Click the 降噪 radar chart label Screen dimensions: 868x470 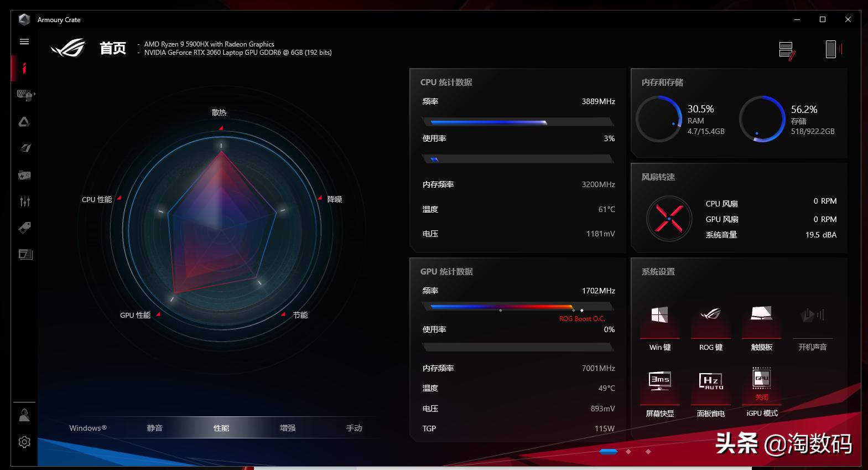click(x=335, y=199)
